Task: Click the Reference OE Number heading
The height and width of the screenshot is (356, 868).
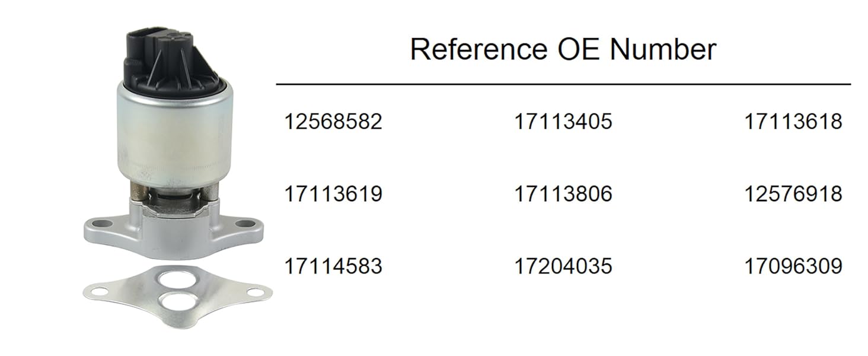Action: tap(563, 49)
